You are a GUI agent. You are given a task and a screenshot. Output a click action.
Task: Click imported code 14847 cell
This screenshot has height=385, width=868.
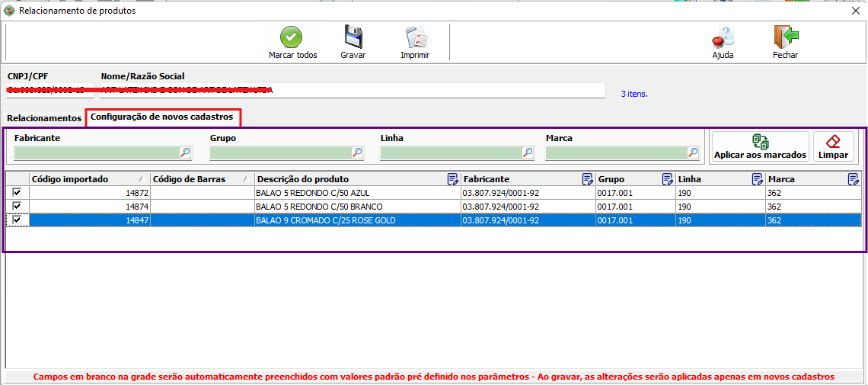[x=90, y=220]
